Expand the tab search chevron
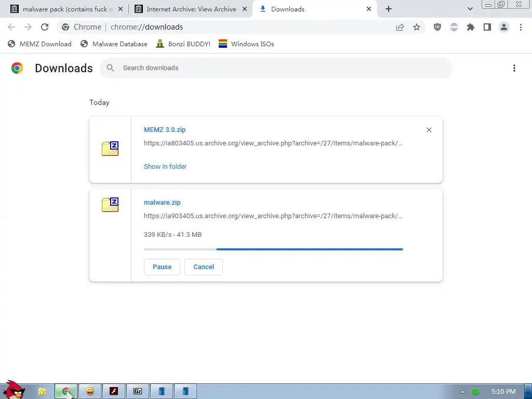The width and height of the screenshot is (532, 399). [470, 9]
